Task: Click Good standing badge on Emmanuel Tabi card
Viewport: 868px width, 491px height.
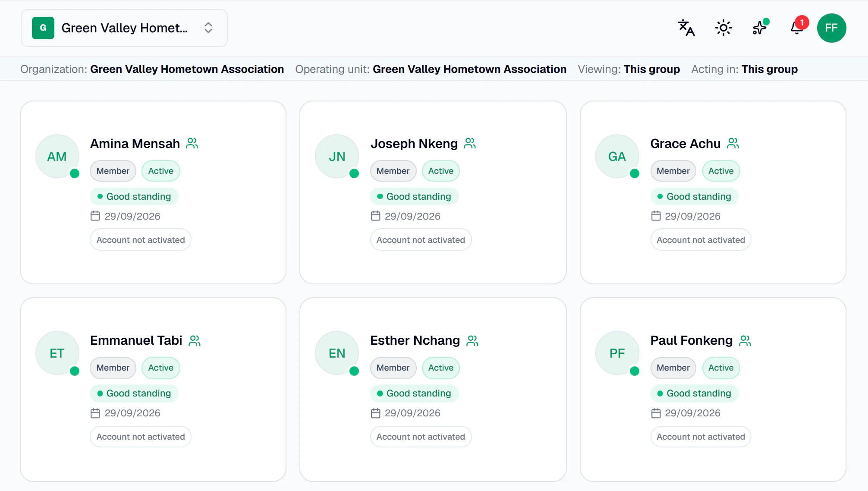Action: pos(134,393)
